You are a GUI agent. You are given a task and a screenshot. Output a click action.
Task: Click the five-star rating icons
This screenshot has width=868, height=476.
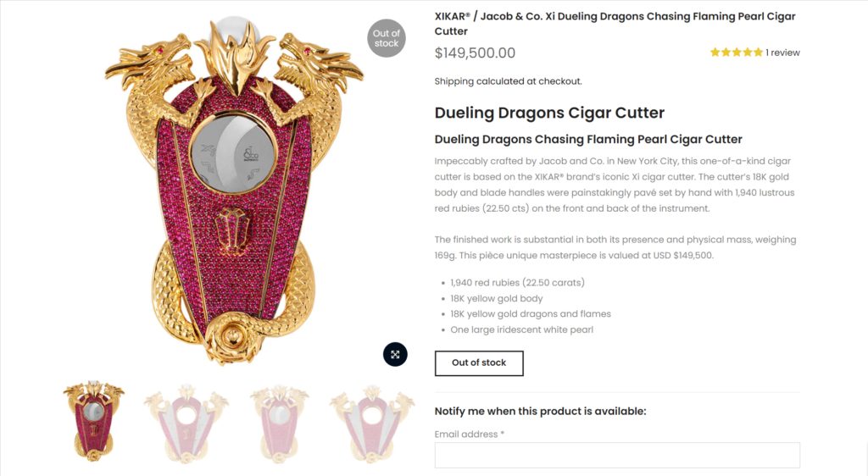click(737, 53)
